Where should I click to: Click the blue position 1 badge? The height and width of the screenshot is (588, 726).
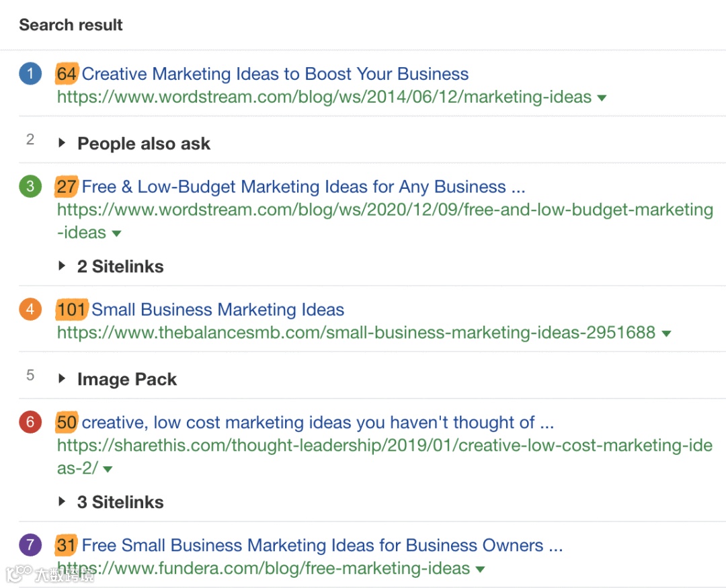coord(30,74)
